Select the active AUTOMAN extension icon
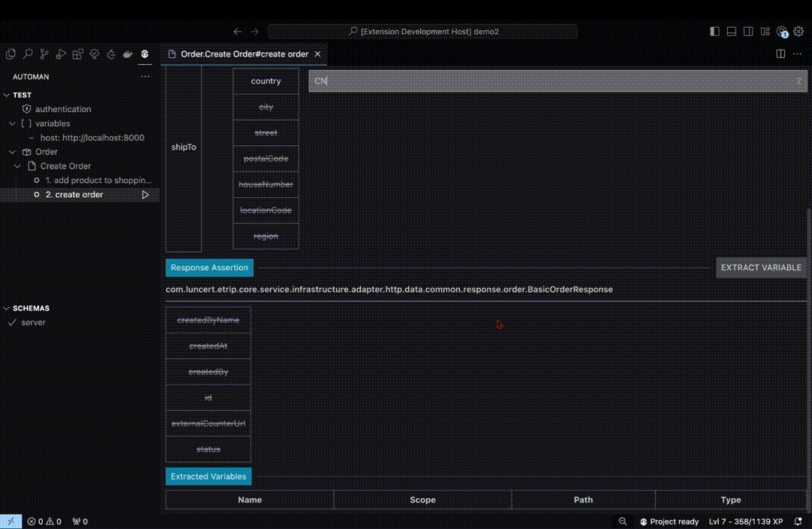Screen dimensions: 812x529 coord(144,53)
